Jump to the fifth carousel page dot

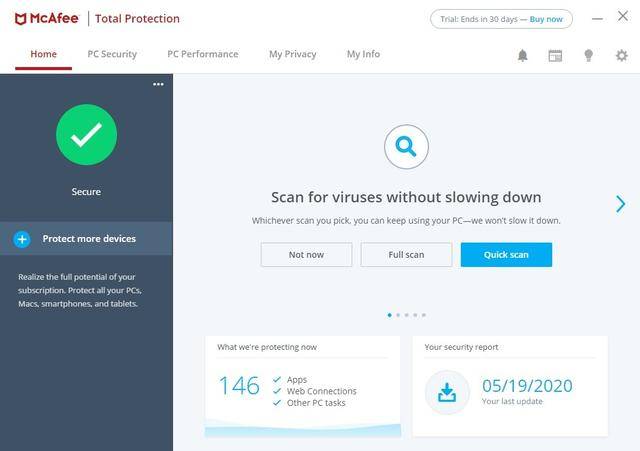pyautogui.click(x=424, y=315)
